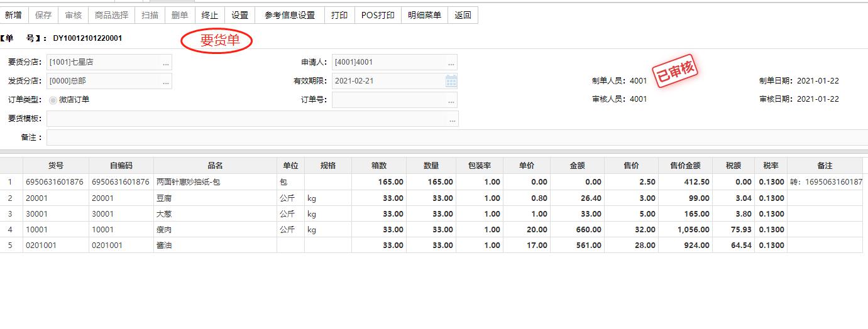Image resolution: width=868 pixels, height=329 pixels.
Task: Click 税额 cell 64.54
Action: click(733, 245)
